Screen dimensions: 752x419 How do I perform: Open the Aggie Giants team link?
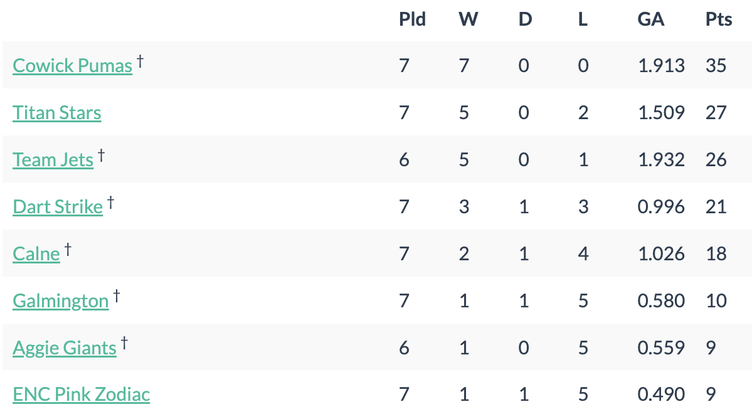tap(64, 348)
